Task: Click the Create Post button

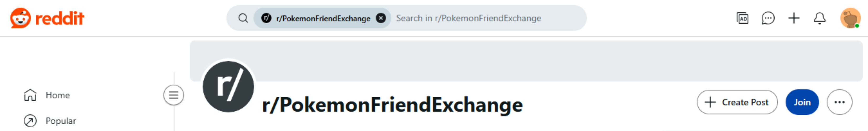Action: click(x=737, y=102)
